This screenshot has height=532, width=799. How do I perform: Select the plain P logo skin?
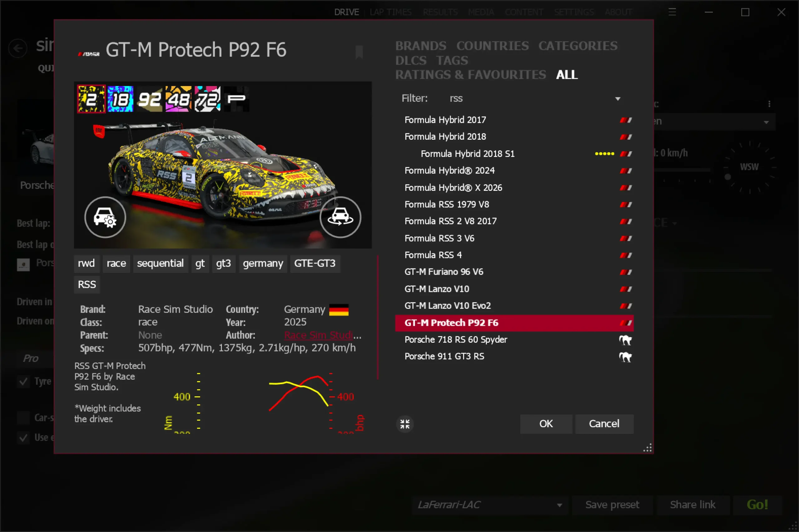coord(236,99)
